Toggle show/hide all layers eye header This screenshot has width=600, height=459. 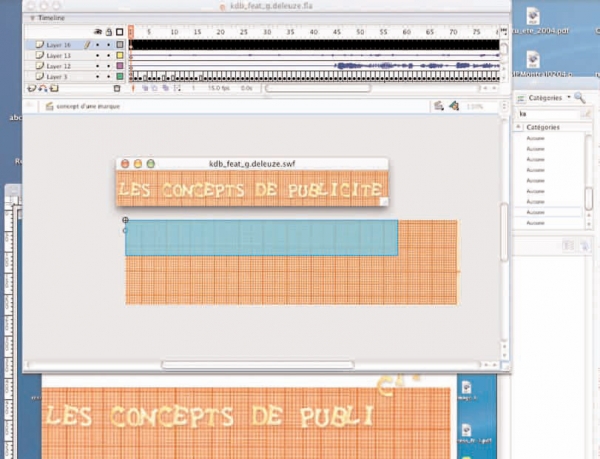click(98, 32)
